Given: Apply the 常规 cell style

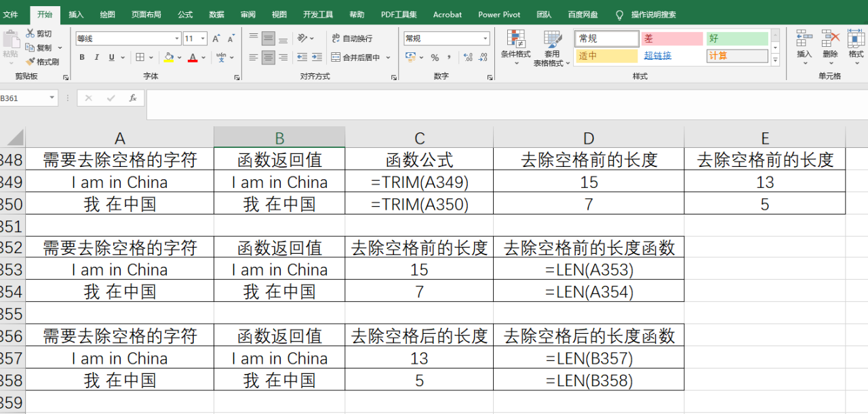Looking at the screenshot, I should click(x=607, y=39).
